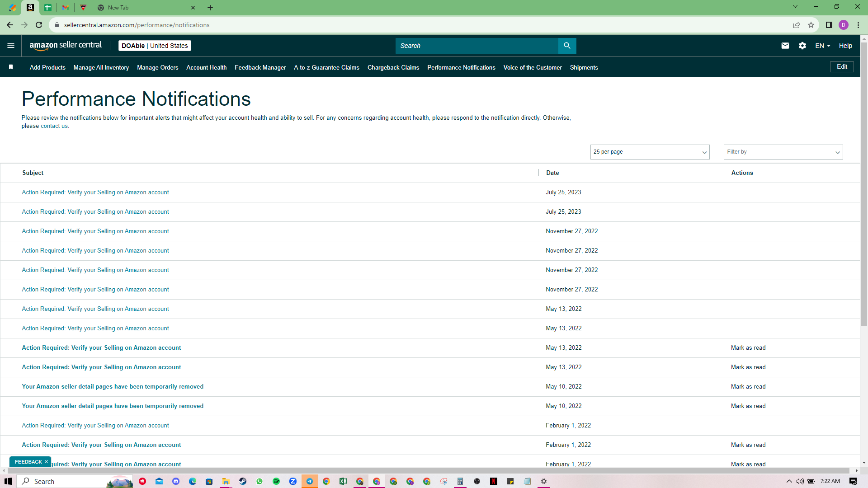The height and width of the screenshot is (488, 868).
Task: Open the Windows Start menu
Action: coord(8,481)
